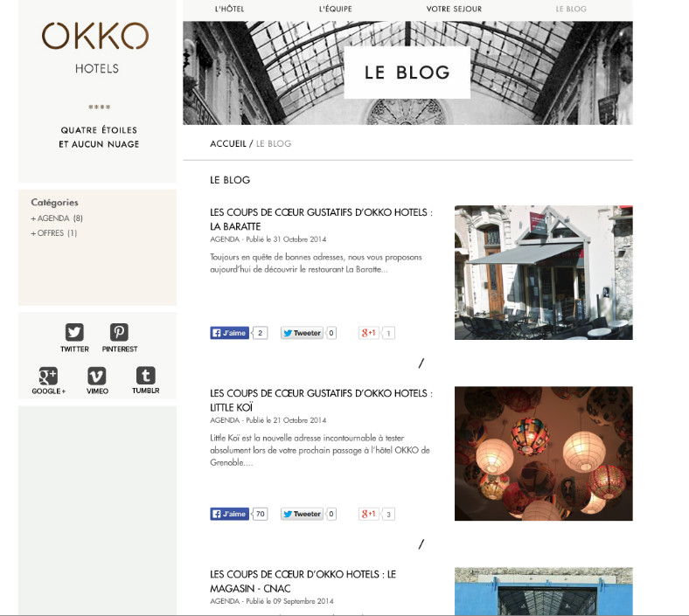Tweet the La Baratte article

[x=302, y=333]
